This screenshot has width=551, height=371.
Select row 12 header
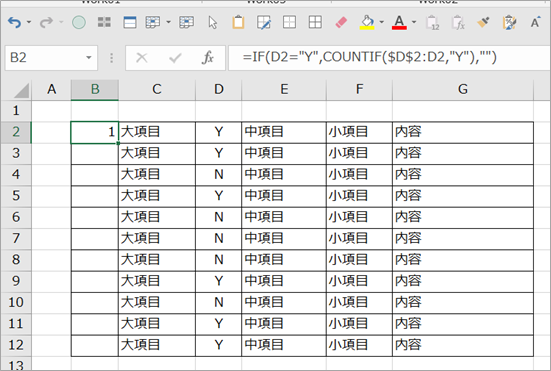pos(16,345)
